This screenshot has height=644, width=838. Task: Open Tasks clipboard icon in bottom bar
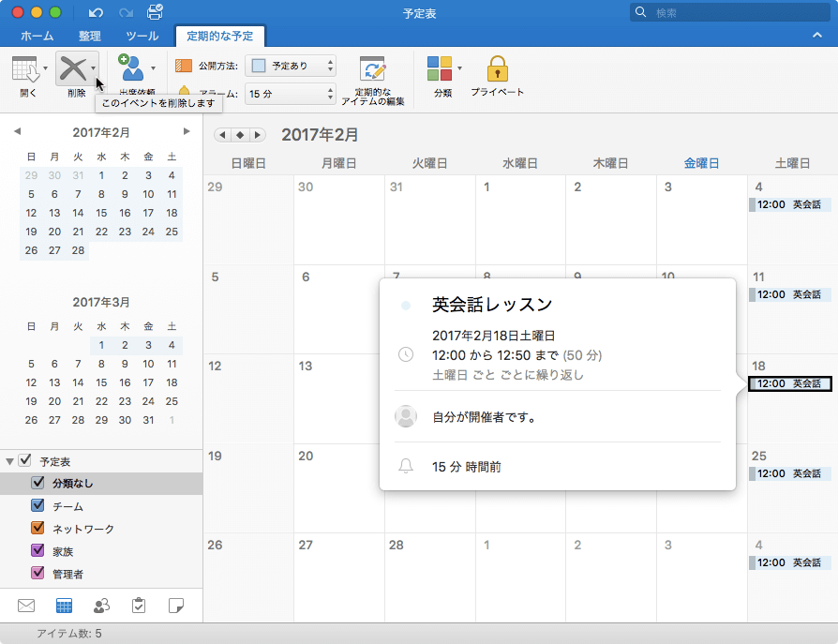pyautogui.click(x=139, y=606)
